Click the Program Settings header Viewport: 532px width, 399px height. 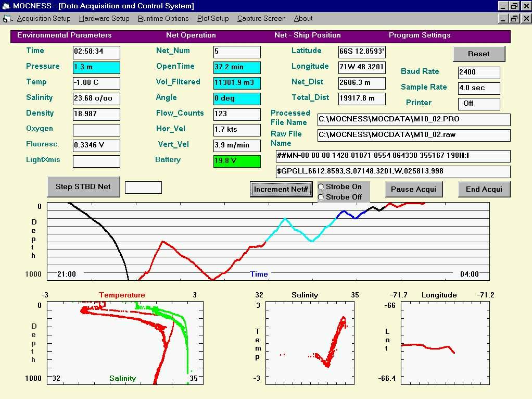[x=420, y=35]
